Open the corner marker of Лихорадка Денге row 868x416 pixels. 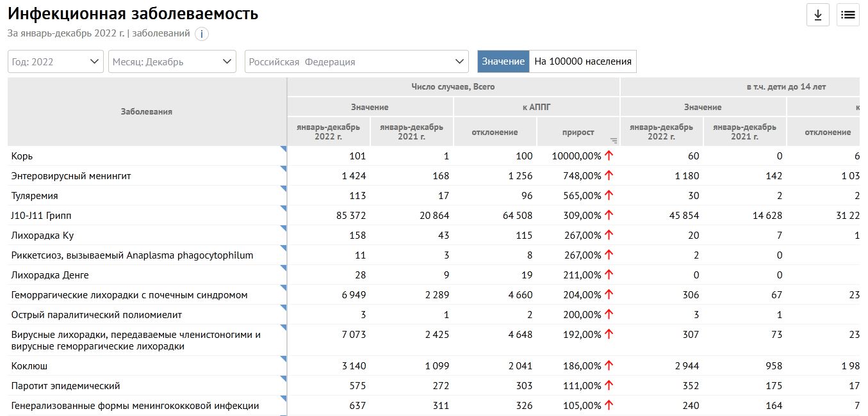pyautogui.click(x=283, y=269)
